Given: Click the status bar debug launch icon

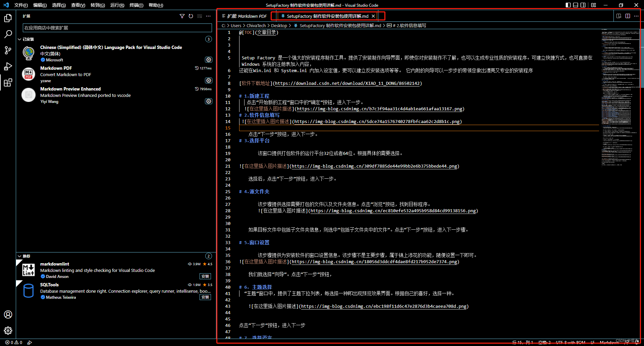Looking at the screenshot, I should click(x=30, y=342).
